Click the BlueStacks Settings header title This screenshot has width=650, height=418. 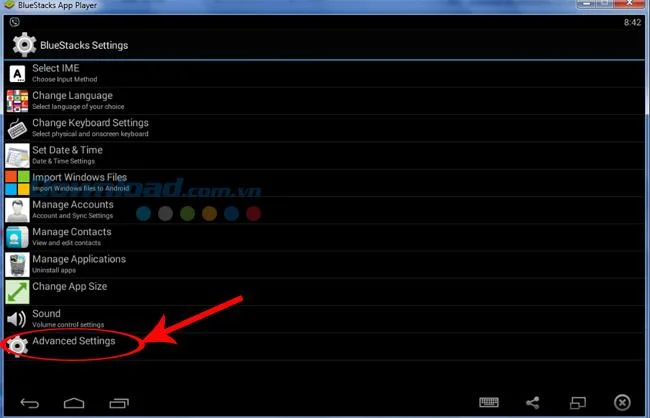(x=84, y=45)
